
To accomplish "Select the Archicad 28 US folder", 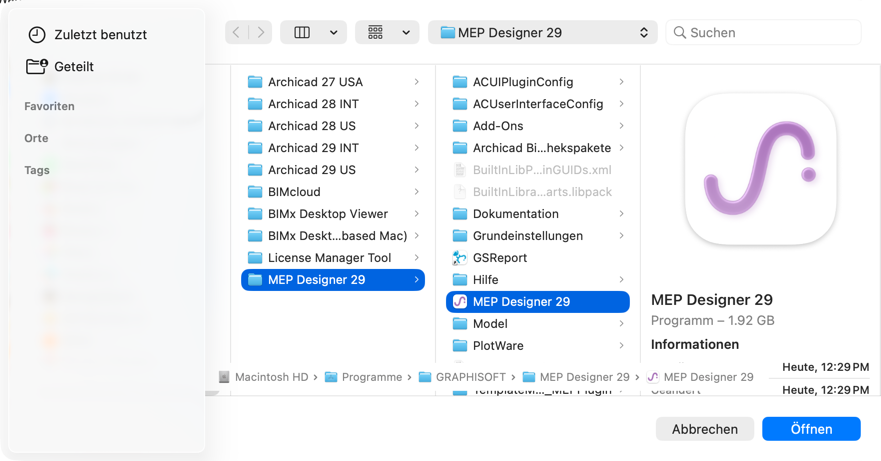I will pyautogui.click(x=333, y=126).
